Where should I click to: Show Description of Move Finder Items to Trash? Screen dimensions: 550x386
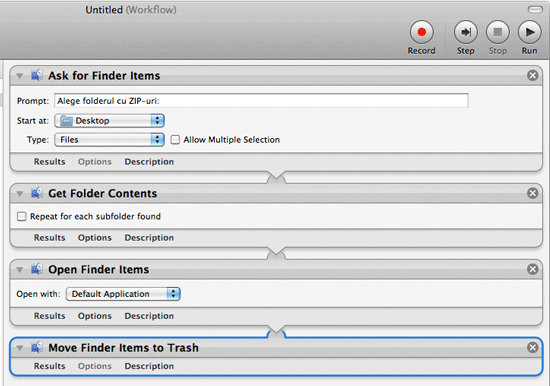pos(149,366)
